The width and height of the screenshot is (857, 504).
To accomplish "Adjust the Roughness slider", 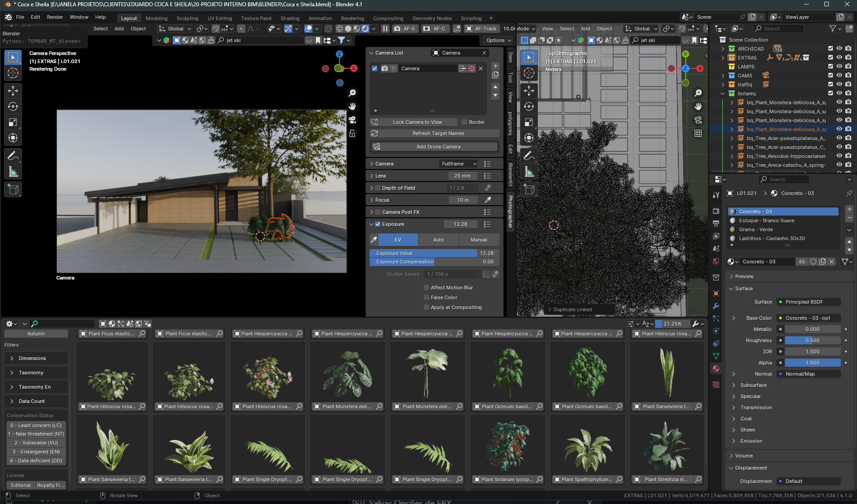I will coord(812,340).
